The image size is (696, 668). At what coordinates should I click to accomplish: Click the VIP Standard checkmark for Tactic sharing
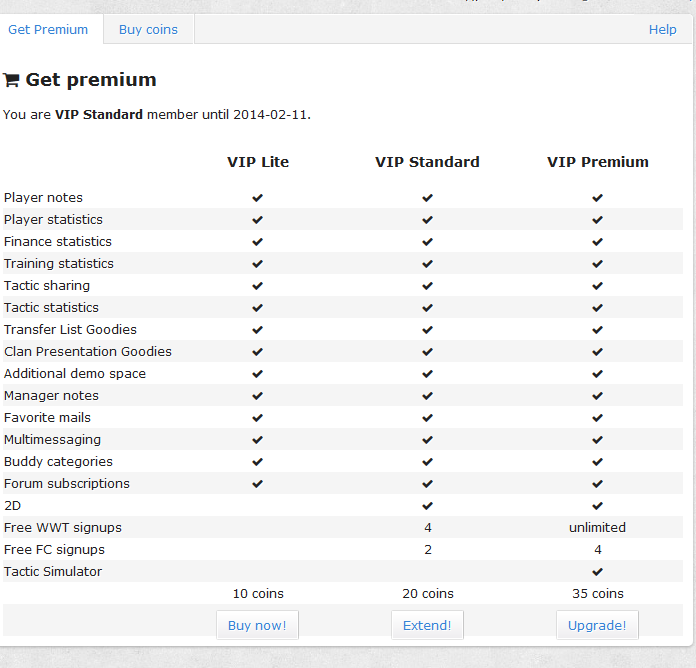tap(427, 286)
